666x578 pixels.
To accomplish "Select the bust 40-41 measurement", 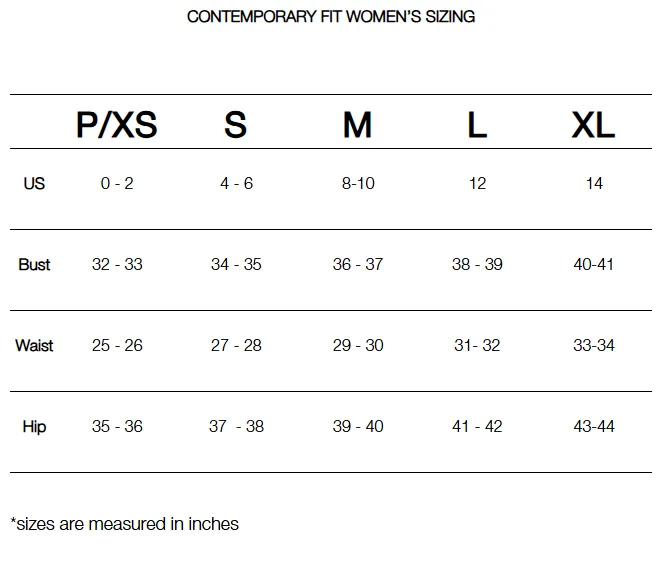I will point(593,265).
